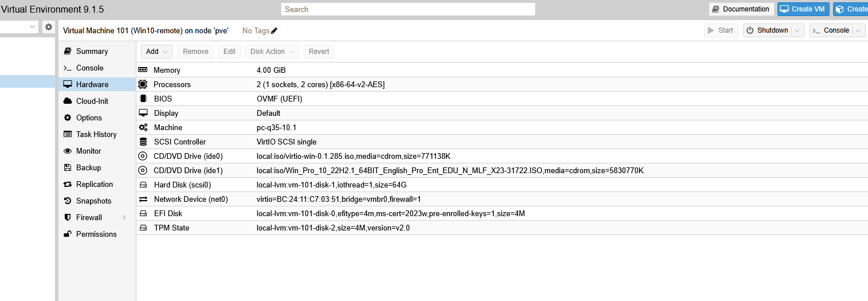Click the Memory row RAM icon
868x301 pixels.
143,70
